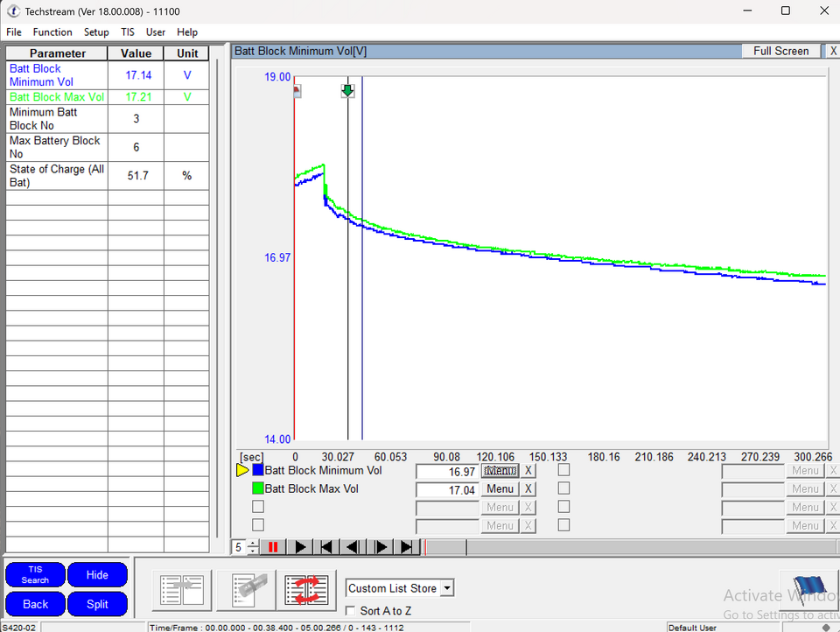
Task: Click the status bar diamond indicator icon
Action: click(x=825, y=628)
